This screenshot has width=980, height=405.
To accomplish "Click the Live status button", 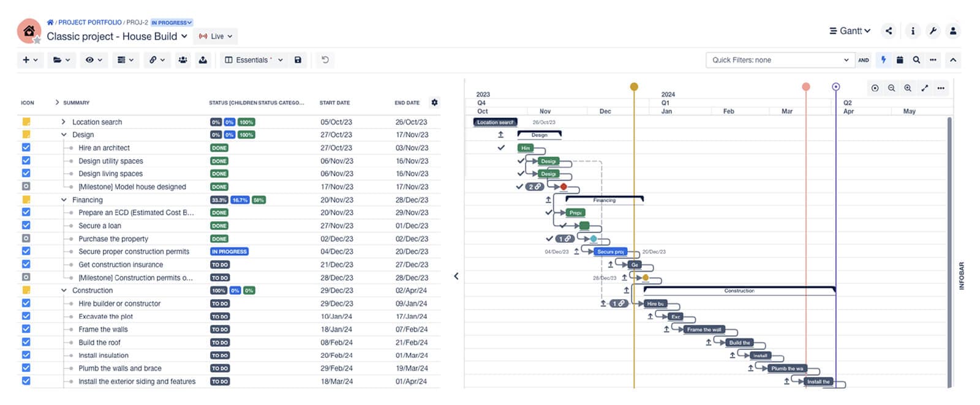I will point(216,36).
